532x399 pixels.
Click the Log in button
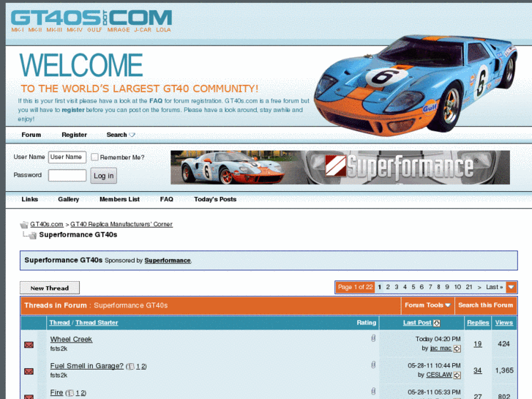[x=103, y=176]
